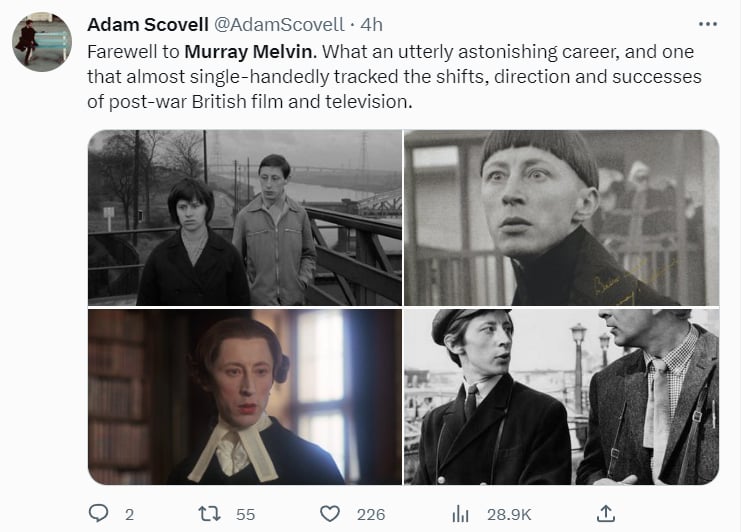
Task: Open top-left photo of two people on bridge
Action: 244,218
